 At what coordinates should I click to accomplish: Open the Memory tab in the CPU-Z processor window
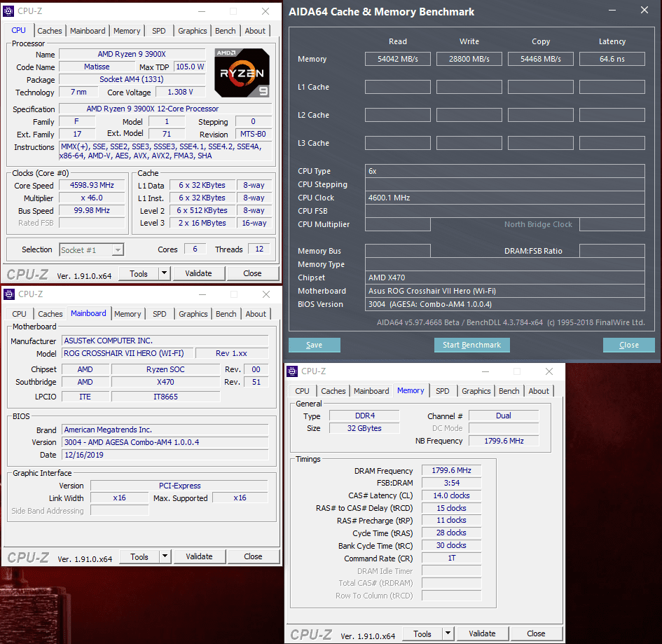[x=127, y=31]
